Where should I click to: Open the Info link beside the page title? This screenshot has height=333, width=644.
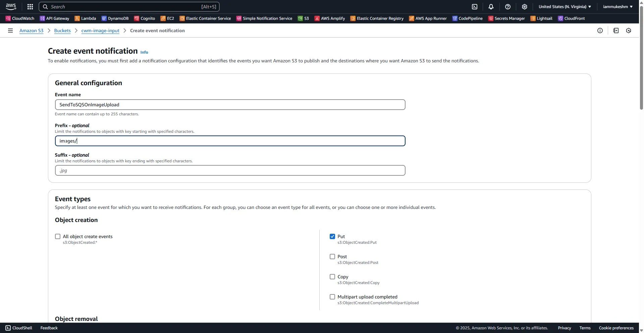(x=144, y=52)
